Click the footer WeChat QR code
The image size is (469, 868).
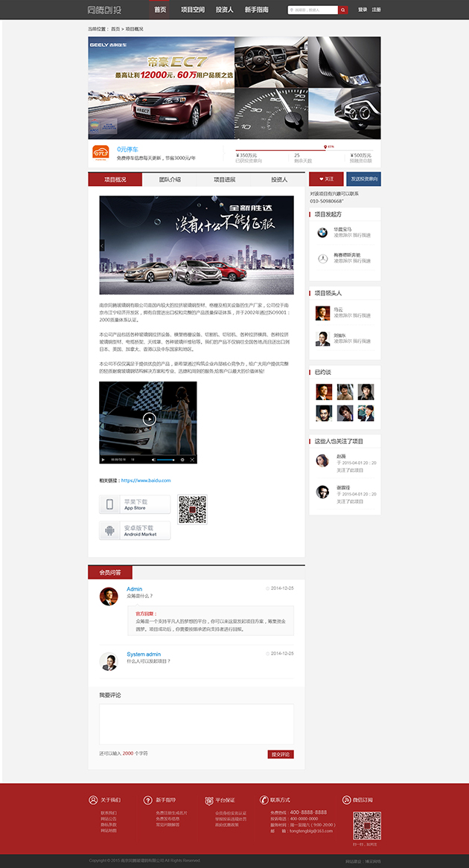point(367,826)
